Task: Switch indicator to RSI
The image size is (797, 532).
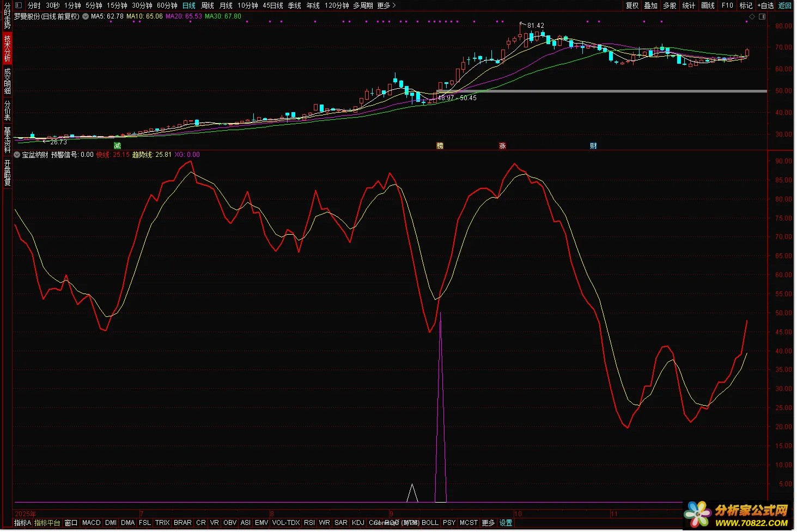Action: click(309, 523)
